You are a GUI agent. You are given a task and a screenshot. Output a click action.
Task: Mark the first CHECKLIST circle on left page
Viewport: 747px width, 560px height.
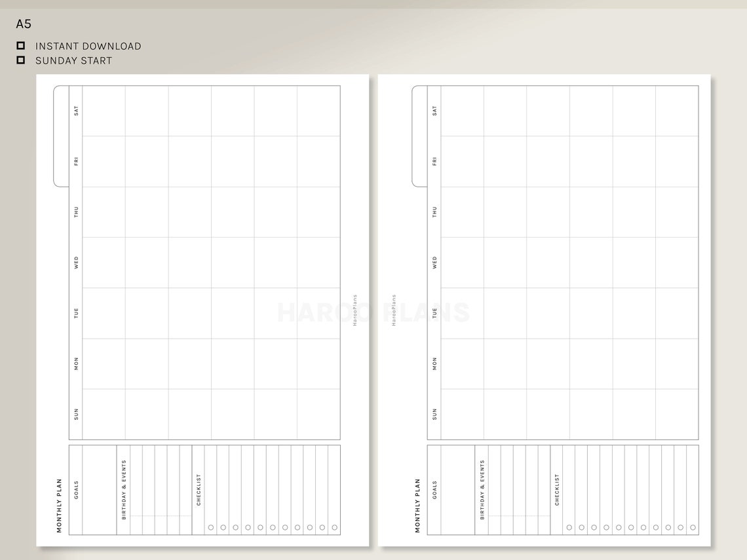(210, 526)
